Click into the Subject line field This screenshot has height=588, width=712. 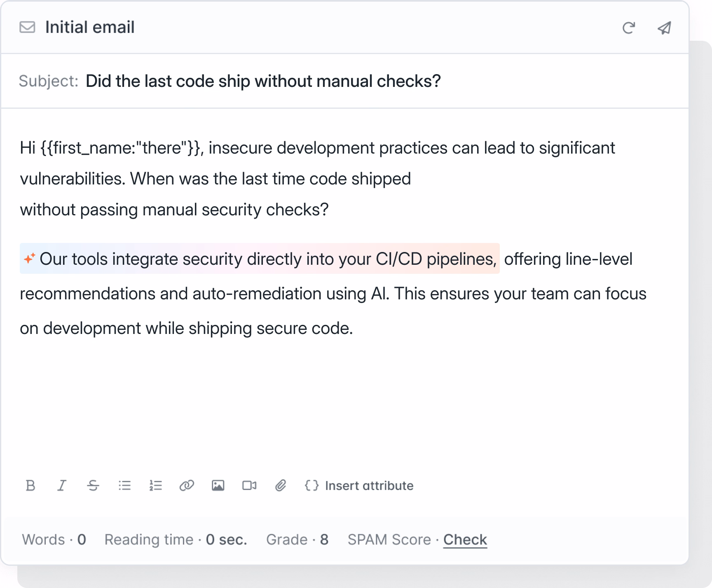pyautogui.click(x=263, y=81)
